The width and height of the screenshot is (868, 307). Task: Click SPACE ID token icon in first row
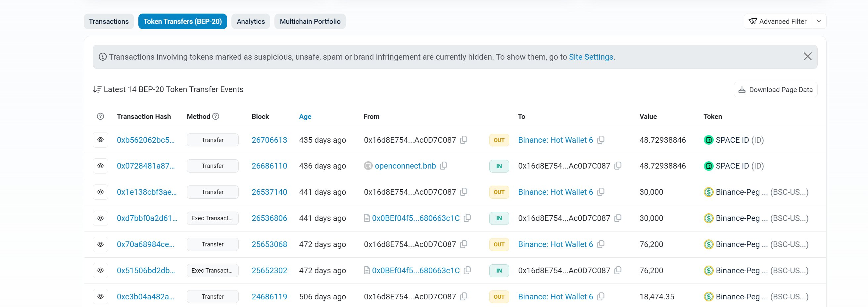709,140
